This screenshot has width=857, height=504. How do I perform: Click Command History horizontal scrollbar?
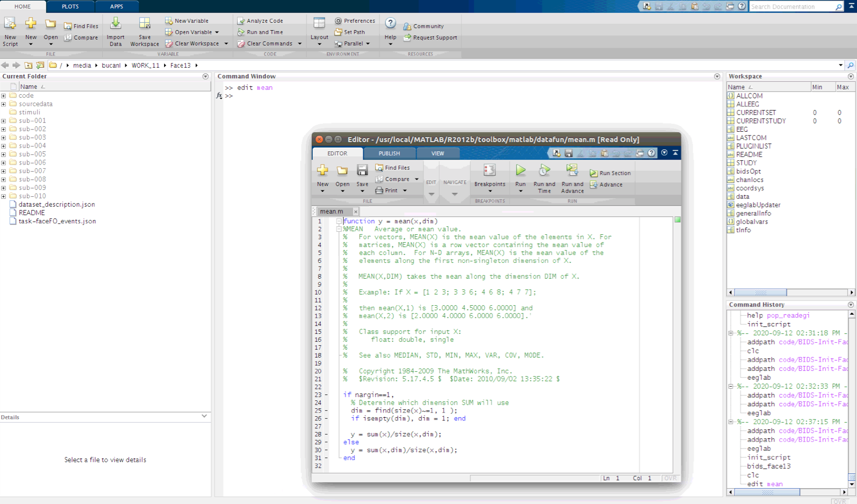pyautogui.click(x=767, y=492)
